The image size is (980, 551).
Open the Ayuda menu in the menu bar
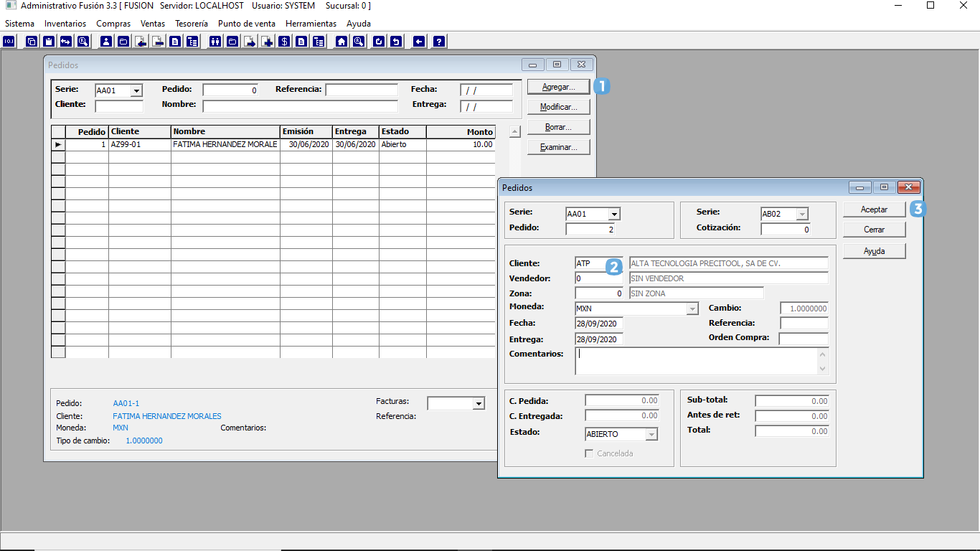tap(359, 24)
